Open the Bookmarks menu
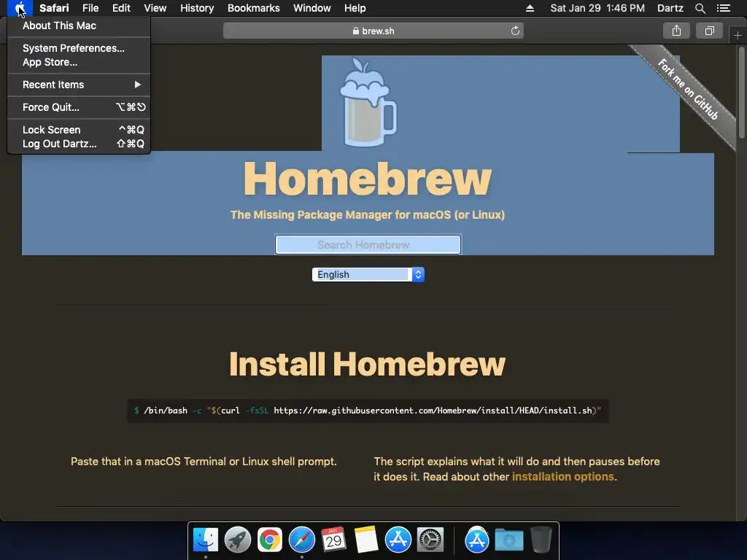This screenshot has width=747, height=560. [253, 8]
